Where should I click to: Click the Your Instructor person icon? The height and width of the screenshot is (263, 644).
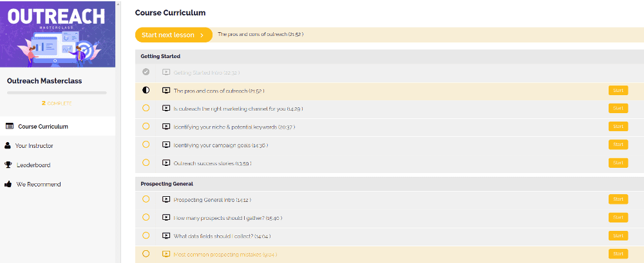7,146
